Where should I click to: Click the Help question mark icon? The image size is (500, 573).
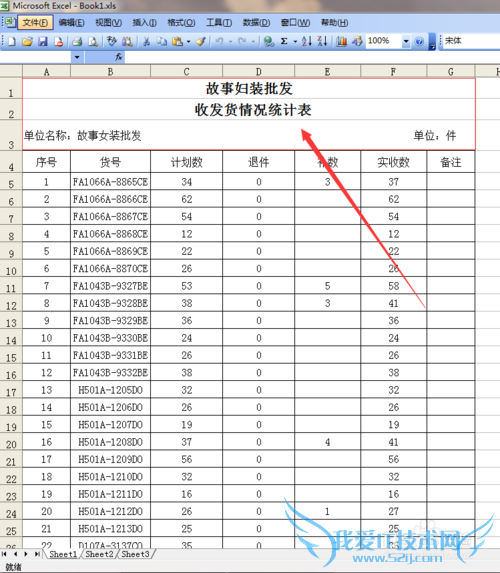[x=419, y=41]
